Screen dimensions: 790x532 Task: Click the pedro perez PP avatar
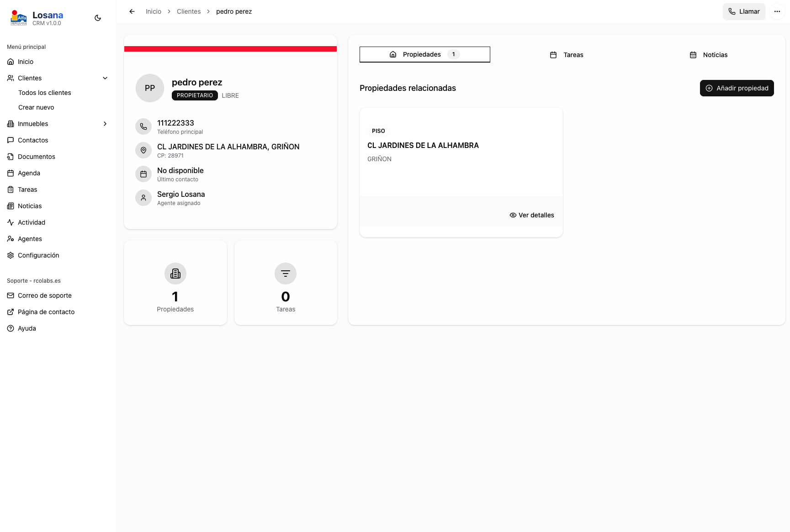click(149, 88)
